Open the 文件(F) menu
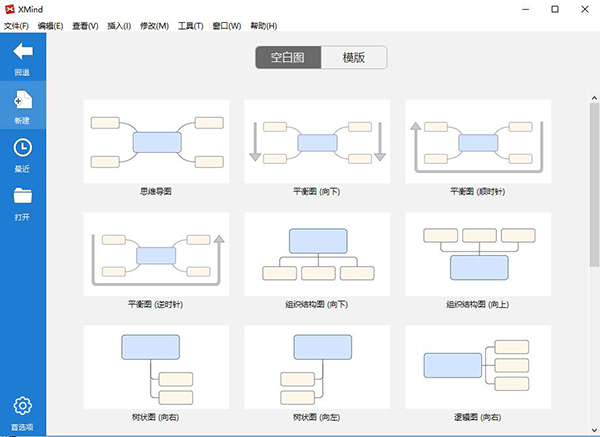The height and width of the screenshot is (437, 600). (x=16, y=26)
